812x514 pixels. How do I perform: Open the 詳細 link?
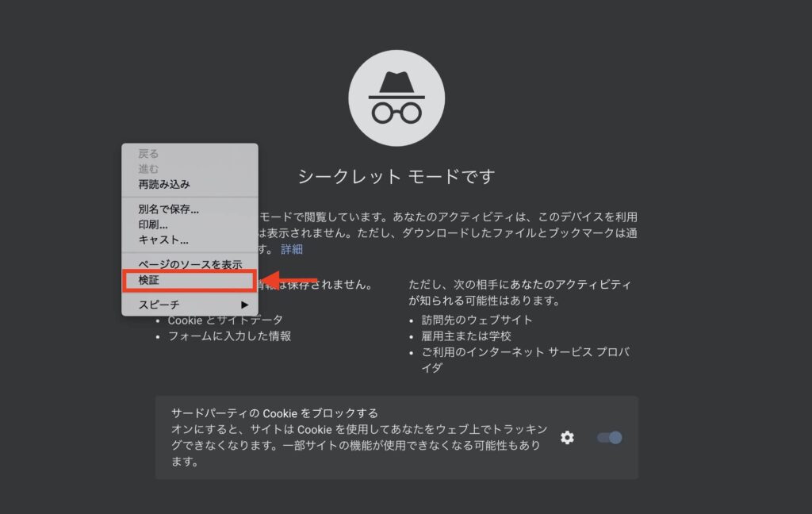pos(292,249)
